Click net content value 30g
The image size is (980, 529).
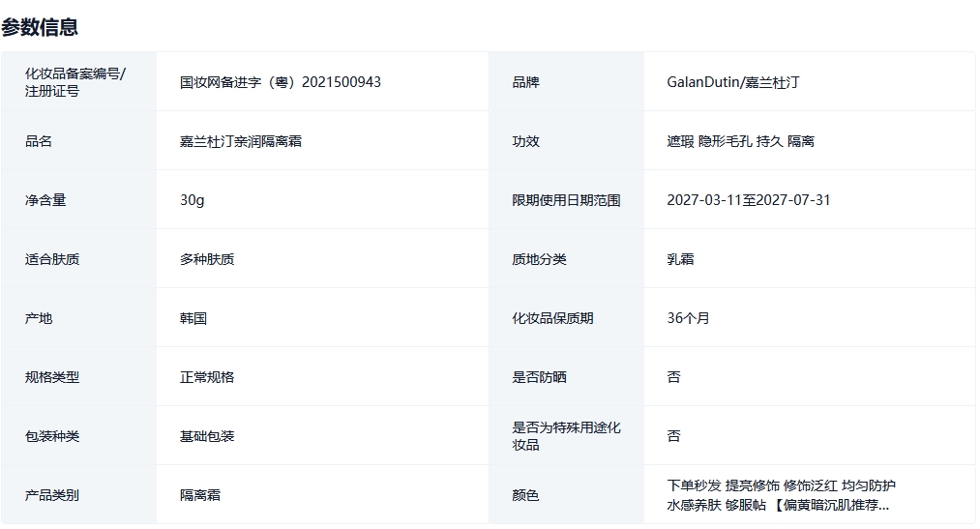[193, 200]
